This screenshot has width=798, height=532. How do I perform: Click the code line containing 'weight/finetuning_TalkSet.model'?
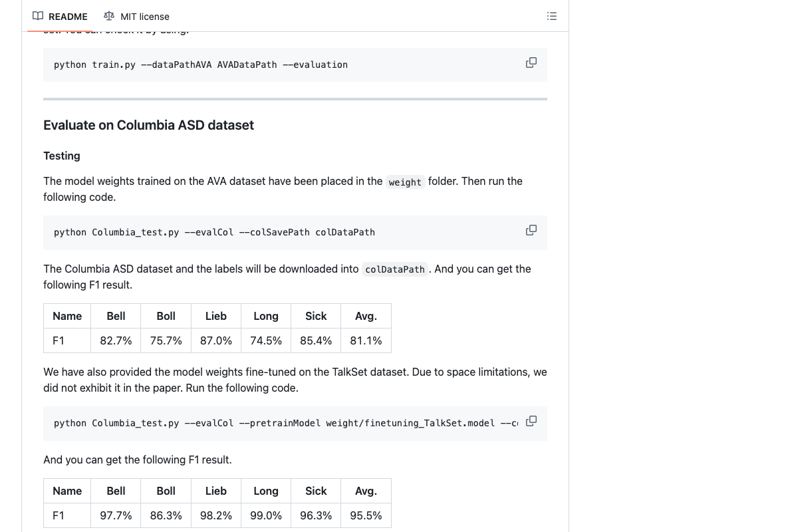click(x=286, y=423)
